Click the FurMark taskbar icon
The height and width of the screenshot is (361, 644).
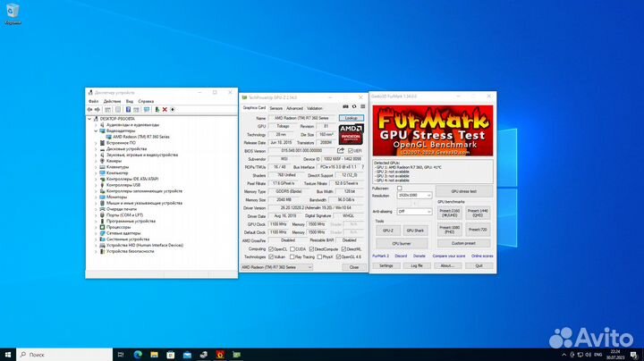(220, 355)
